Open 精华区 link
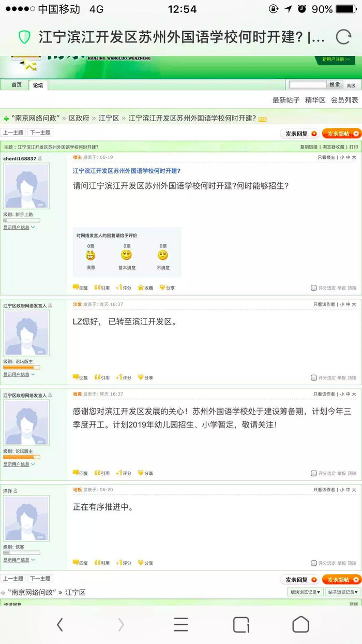Viewport: 362px width, 644px height. (315, 100)
